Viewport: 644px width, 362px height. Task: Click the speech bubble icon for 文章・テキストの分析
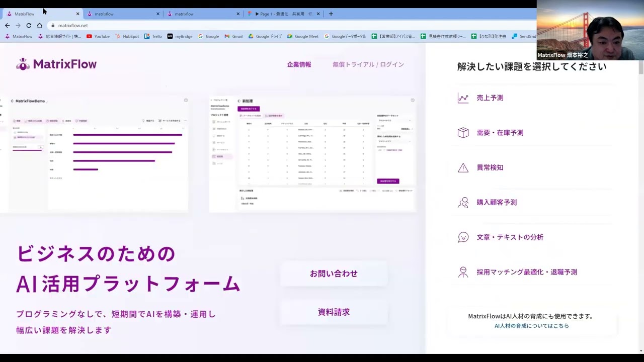[x=463, y=237]
